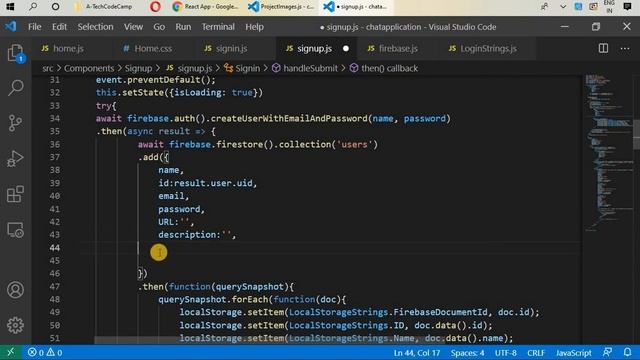Open the File menu

[x=35, y=27]
